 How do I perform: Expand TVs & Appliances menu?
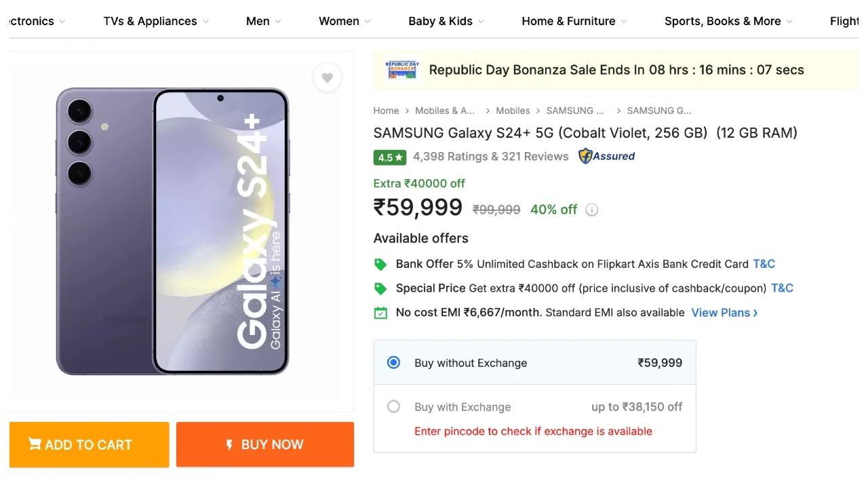156,21
